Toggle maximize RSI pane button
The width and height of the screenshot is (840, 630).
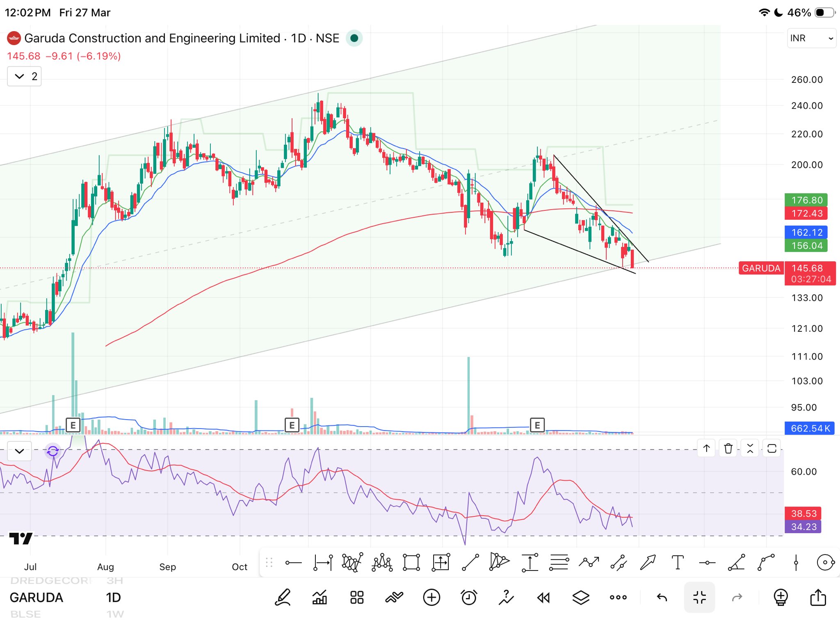click(772, 448)
